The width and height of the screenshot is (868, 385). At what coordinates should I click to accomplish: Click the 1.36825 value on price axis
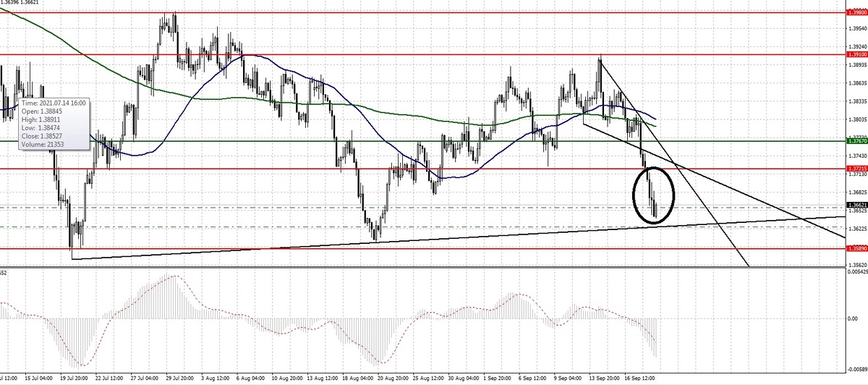pos(856,192)
